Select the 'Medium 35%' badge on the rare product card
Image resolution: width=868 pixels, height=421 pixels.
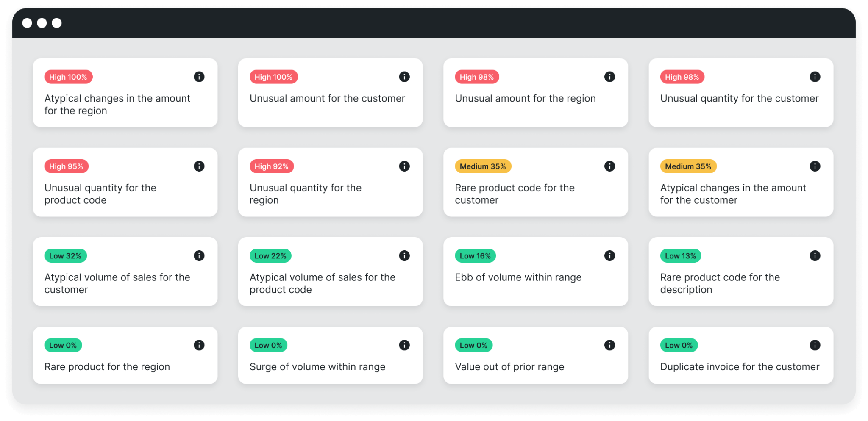[483, 166]
